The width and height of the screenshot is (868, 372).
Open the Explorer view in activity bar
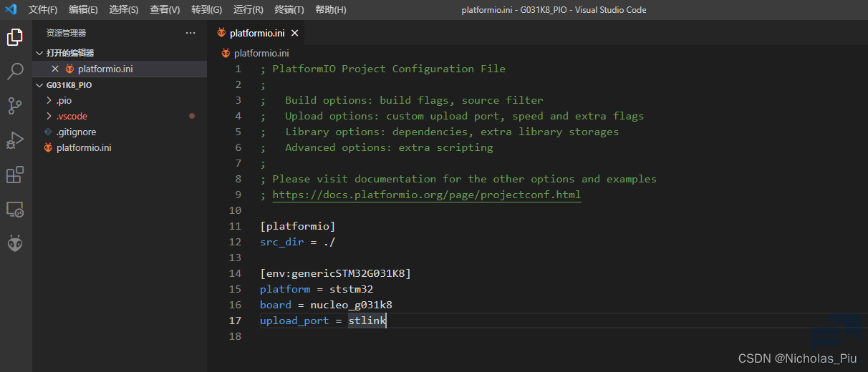click(15, 37)
